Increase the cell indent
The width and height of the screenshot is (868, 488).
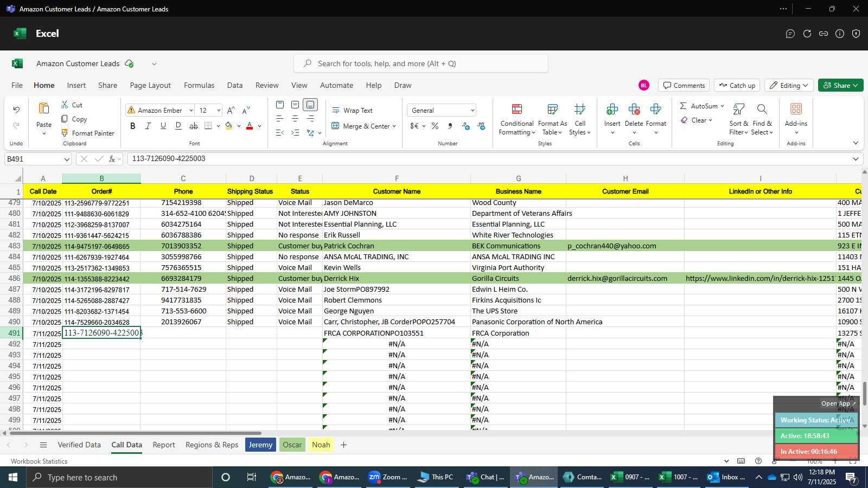point(295,133)
